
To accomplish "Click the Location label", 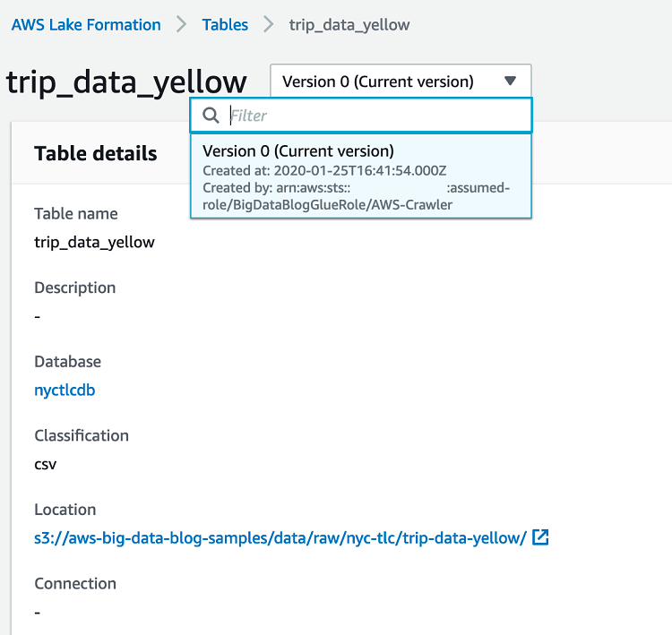I will 65,510.
